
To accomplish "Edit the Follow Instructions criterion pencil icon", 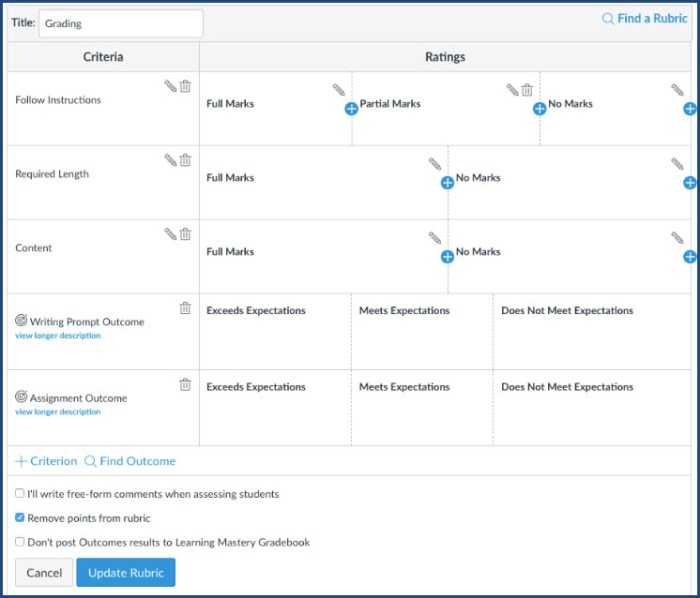I will (x=170, y=87).
